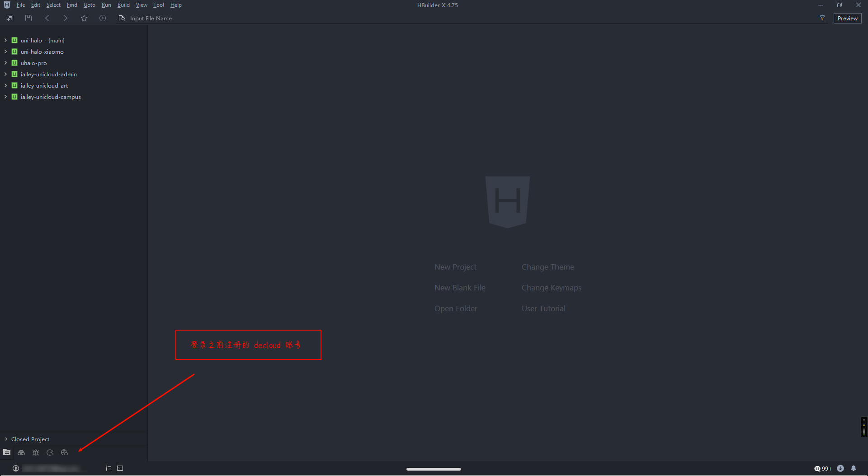Open the sync/export panel icon
This screenshot has width=868, height=476.
(x=50, y=453)
